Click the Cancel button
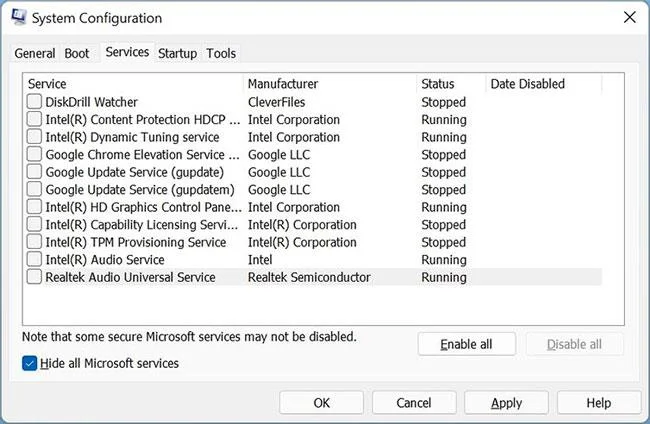Screen dimensions: 650x424 coord(414,402)
